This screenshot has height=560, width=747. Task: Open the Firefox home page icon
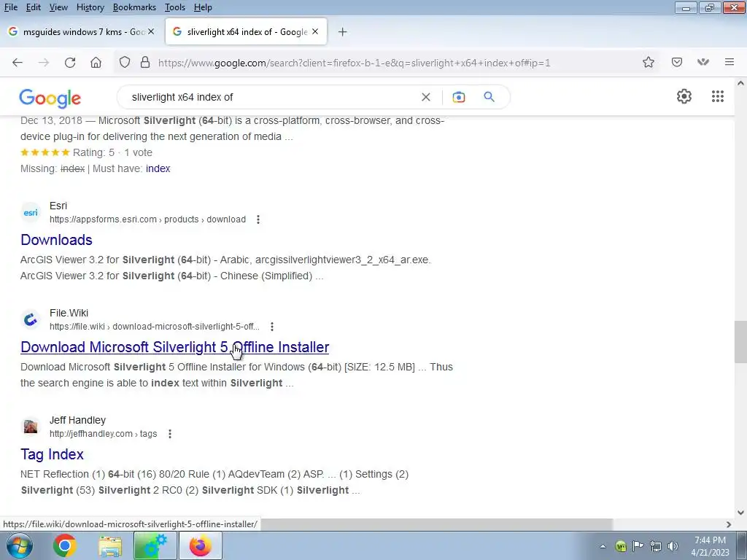96,63
